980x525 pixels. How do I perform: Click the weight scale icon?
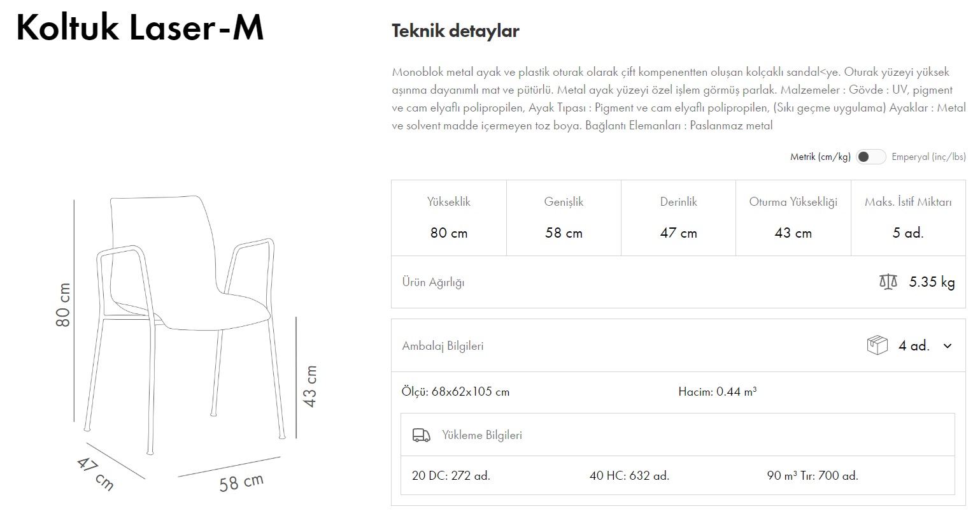888,282
